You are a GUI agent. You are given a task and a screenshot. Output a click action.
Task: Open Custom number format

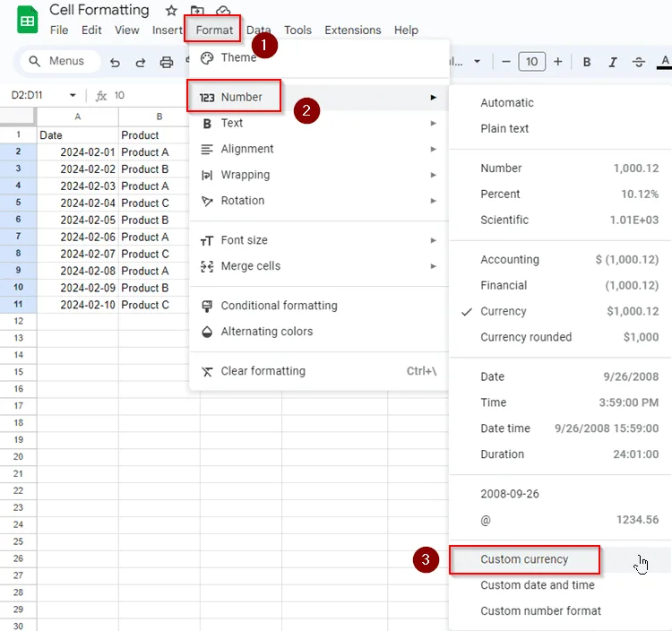[x=561, y=611]
